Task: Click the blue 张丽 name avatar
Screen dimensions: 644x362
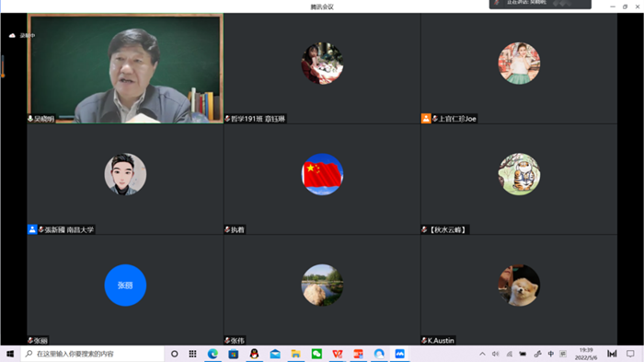Action: (125, 285)
